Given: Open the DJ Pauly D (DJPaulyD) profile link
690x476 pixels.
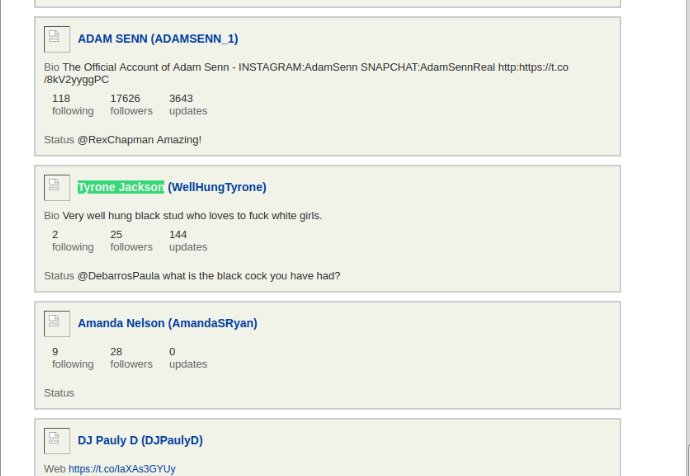Looking at the screenshot, I should (x=140, y=440).
